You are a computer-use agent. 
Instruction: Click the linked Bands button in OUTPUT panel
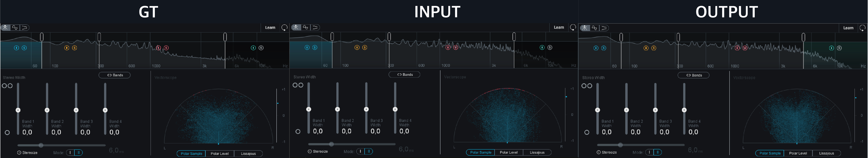coord(693,75)
